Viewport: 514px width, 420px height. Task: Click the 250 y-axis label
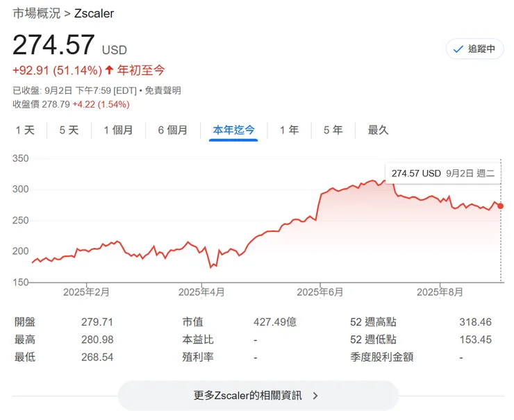pos(21,220)
